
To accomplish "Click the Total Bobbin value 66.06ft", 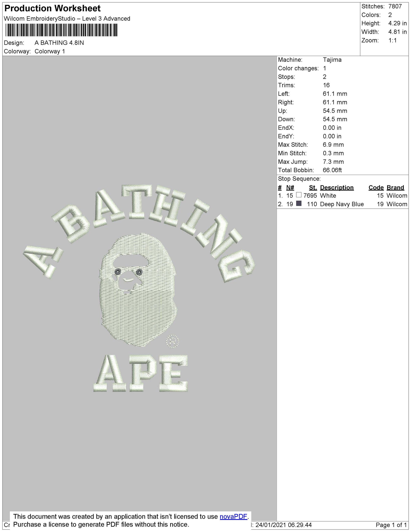I will (332, 170).
